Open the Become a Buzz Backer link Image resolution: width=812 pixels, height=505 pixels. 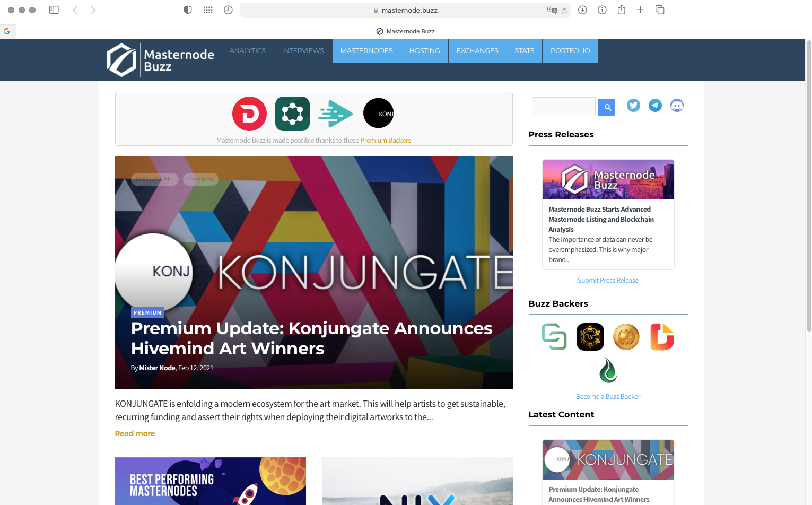click(608, 397)
